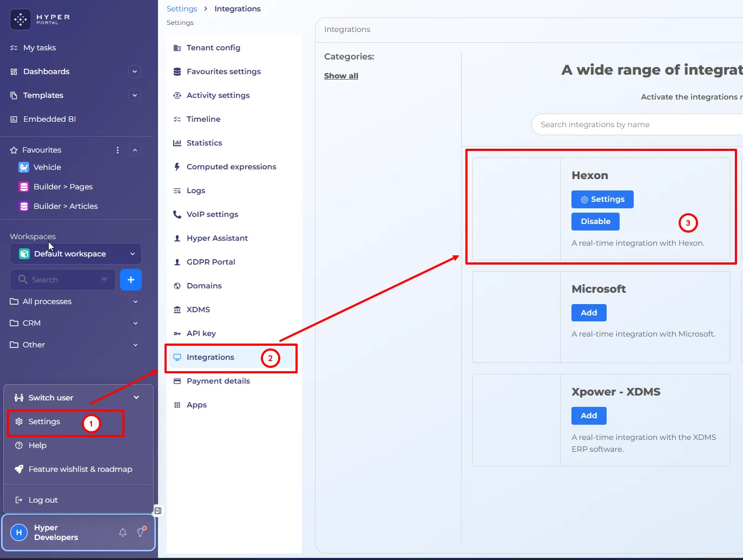Image resolution: width=743 pixels, height=560 pixels.
Task: Click the blue plus add button
Action: click(x=131, y=280)
